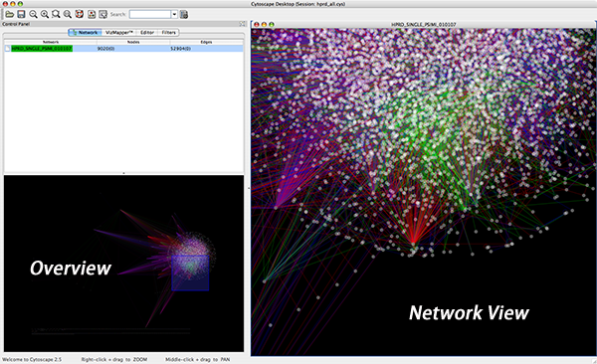Click the "Welcome to Cytoscape 2.5" status text

pos(32,359)
